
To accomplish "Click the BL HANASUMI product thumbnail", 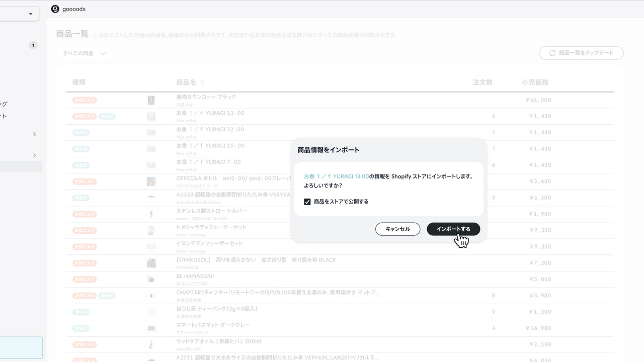I will tap(151, 279).
